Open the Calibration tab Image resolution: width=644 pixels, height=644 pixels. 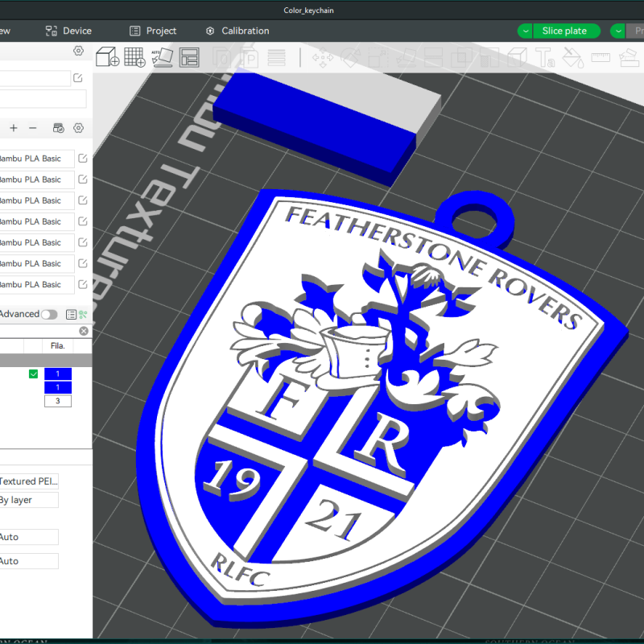click(x=237, y=31)
